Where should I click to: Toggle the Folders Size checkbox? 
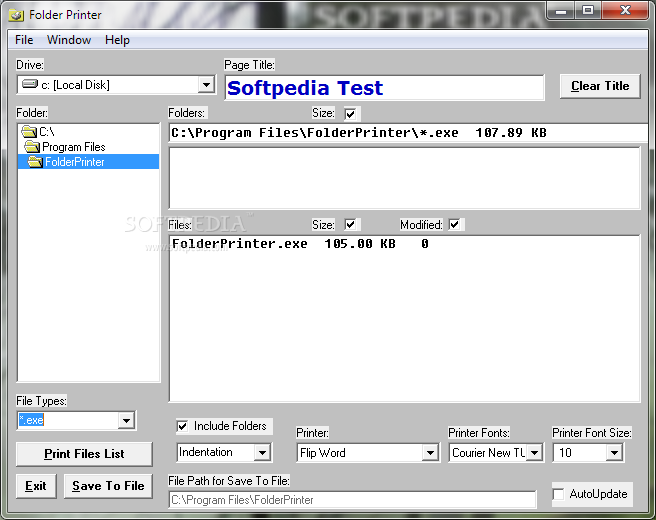pos(350,113)
